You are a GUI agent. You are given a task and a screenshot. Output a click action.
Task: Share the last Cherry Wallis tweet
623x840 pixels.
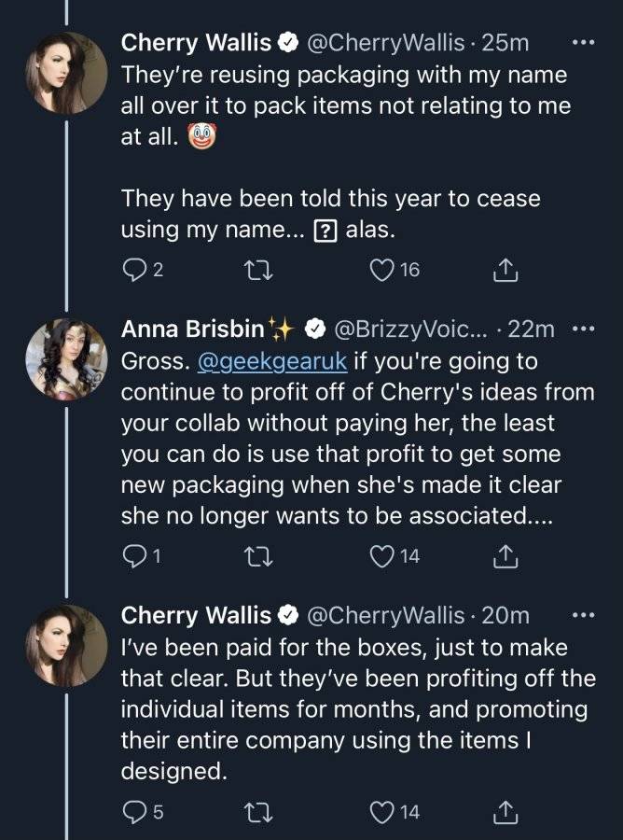(x=505, y=813)
